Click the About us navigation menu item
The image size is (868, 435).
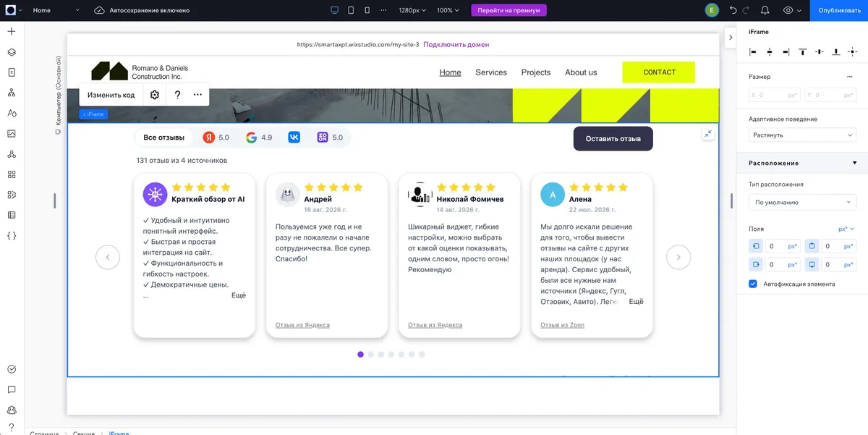[x=581, y=72]
